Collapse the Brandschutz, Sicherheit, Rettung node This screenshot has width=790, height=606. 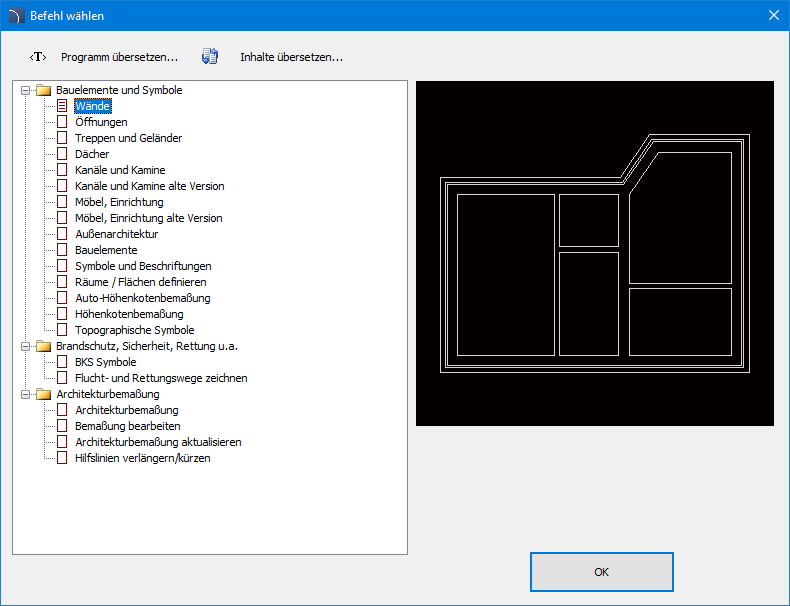click(25, 346)
